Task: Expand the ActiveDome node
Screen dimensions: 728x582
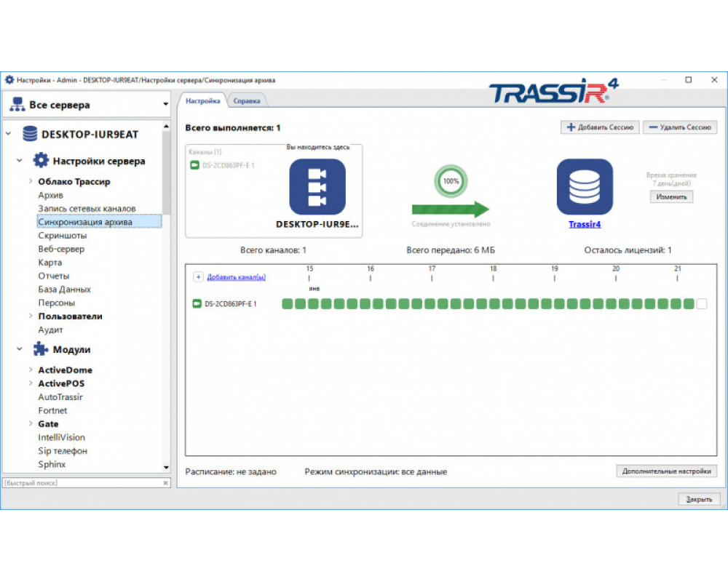Action: (31, 370)
